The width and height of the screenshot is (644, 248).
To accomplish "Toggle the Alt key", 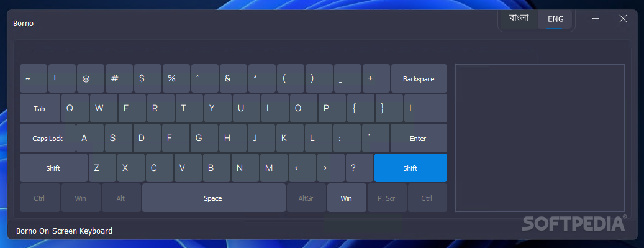I will coord(121,198).
